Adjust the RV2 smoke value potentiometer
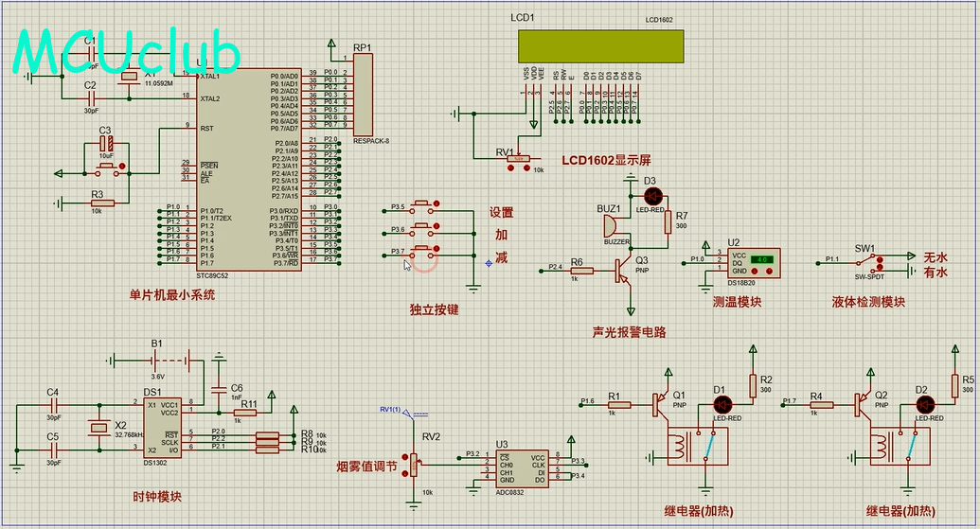Viewport: 980px width, 529px height. [413, 463]
